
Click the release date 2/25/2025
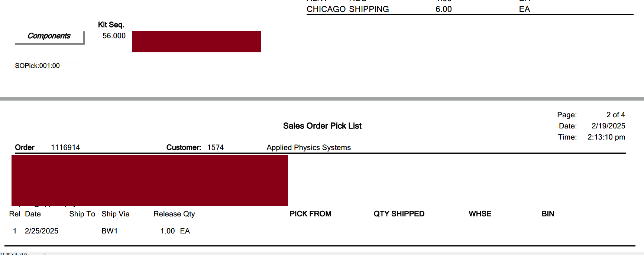pos(42,231)
